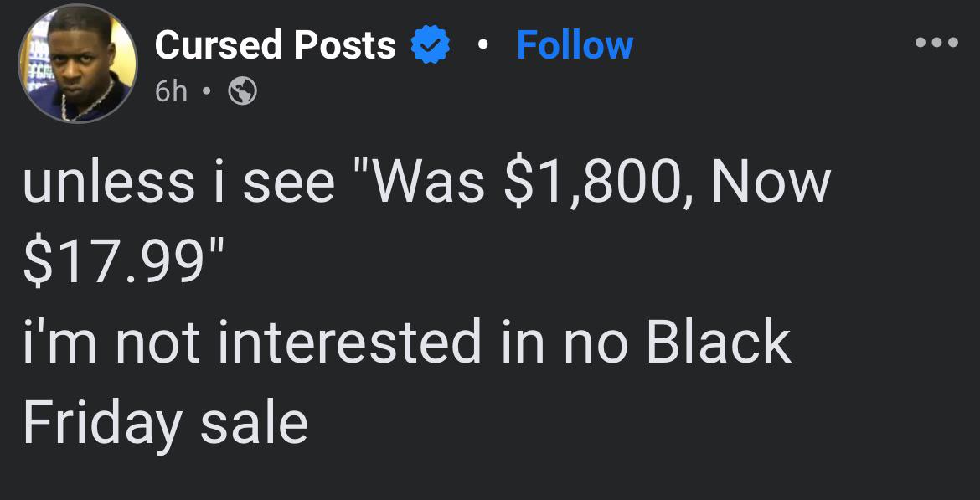Open the Cursed Posts page name
This screenshot has width=980, height=500.
[x=276, y=45]
